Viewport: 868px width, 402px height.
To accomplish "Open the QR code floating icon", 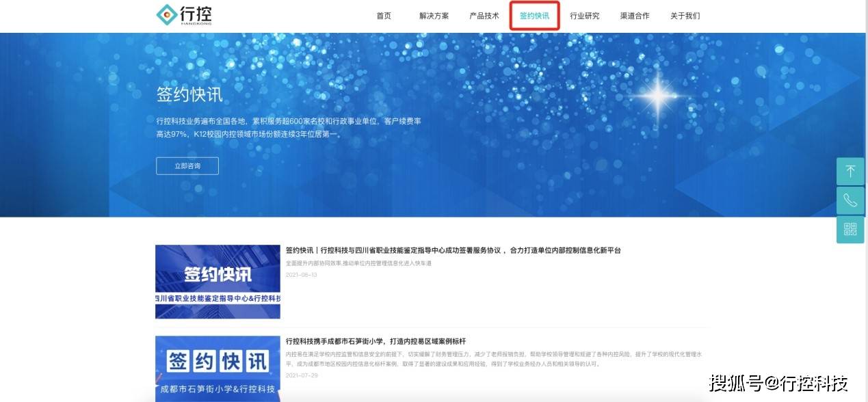I will [850, 230].
